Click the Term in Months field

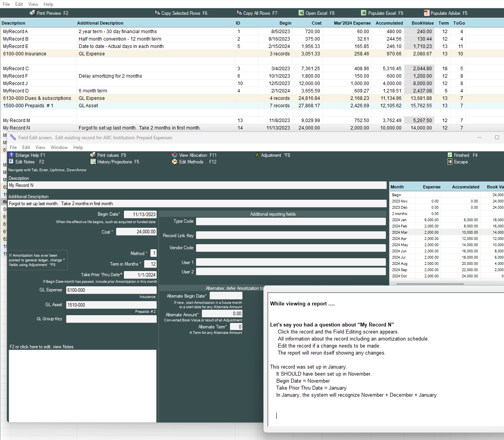pyautogui.click(x=150, y=264)
